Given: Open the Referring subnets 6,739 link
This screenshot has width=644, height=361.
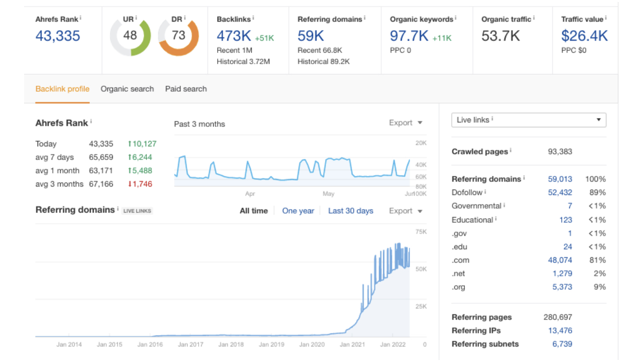Looking at the screenshot, I should pos(562,344).
